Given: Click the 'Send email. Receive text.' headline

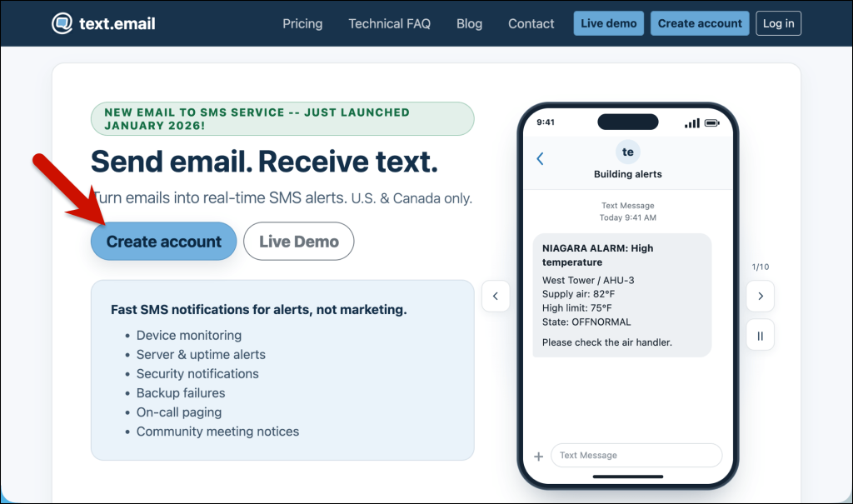Looking at the screenshot, I should [x=264, y=162].
